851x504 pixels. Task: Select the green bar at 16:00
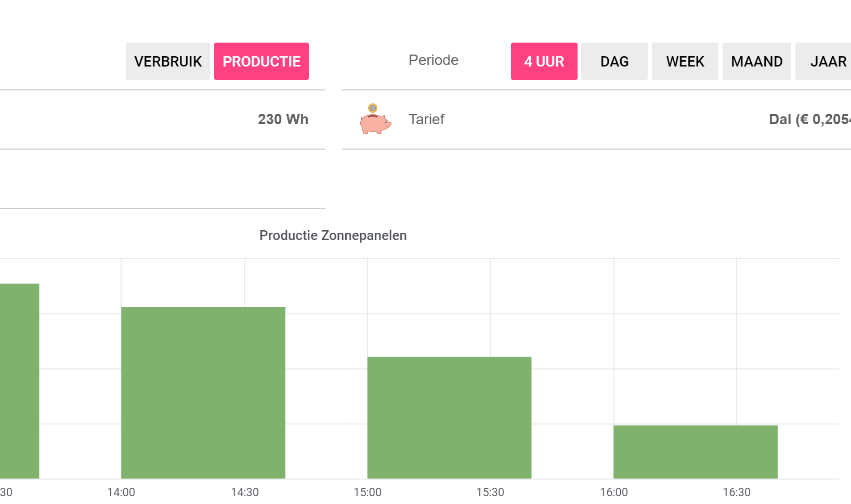coord(696,452)
